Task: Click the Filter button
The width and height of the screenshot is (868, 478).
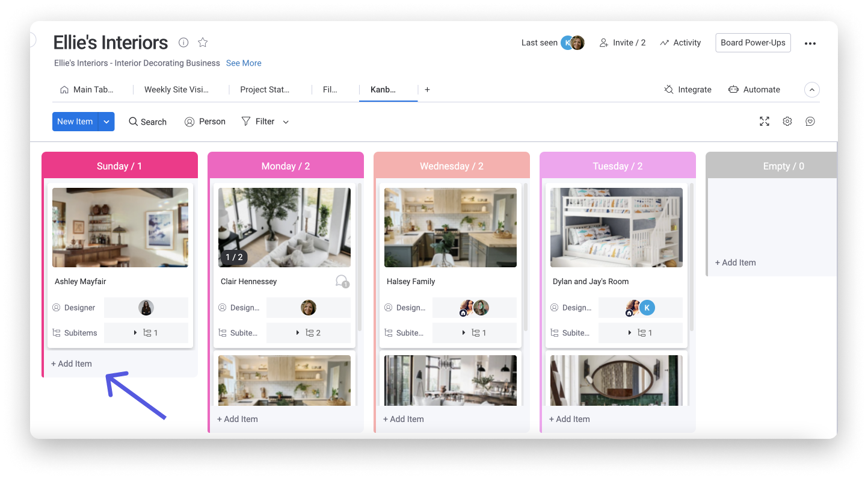Action: (258, 122)
